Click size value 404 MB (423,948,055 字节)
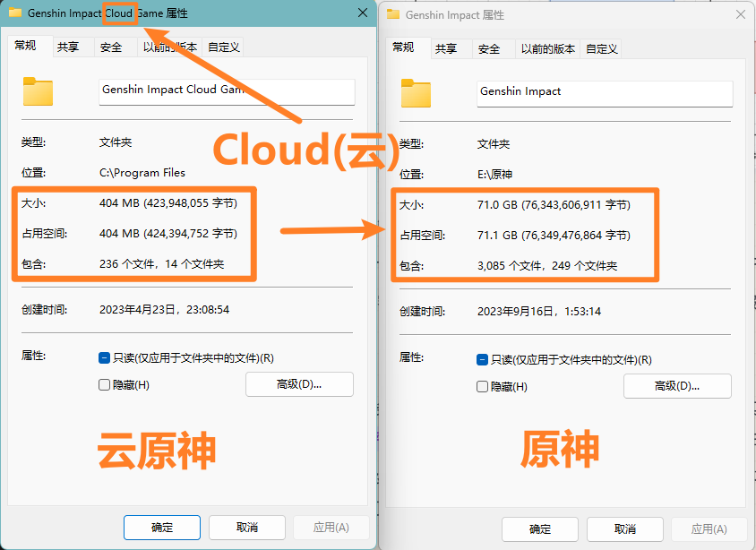 coord(168,203)
